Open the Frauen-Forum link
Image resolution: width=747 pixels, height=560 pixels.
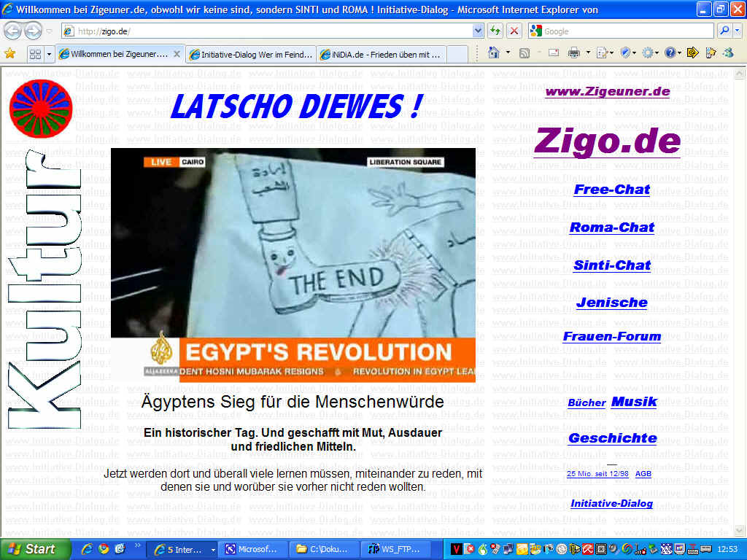(x=612, y=337)
